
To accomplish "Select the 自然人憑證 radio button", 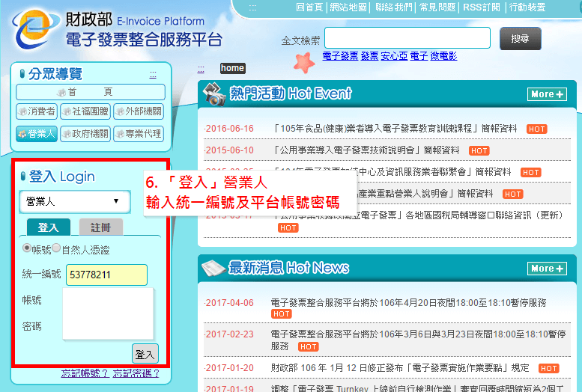I will pyautogui.click(x=56, y=248).
